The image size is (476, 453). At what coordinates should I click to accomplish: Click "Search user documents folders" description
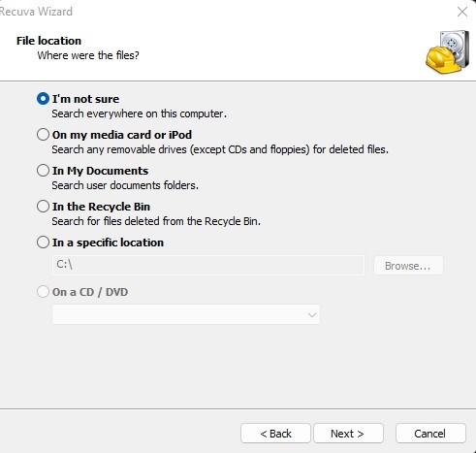(125, 185)
